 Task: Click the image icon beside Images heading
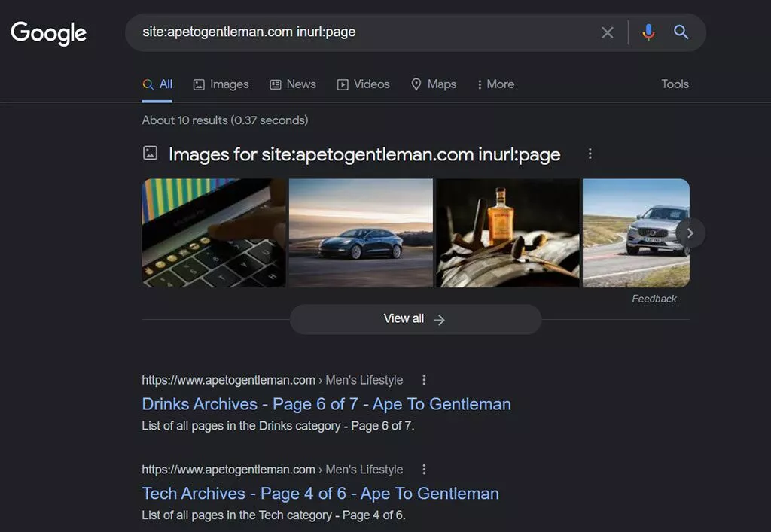(x=150, y=154)
